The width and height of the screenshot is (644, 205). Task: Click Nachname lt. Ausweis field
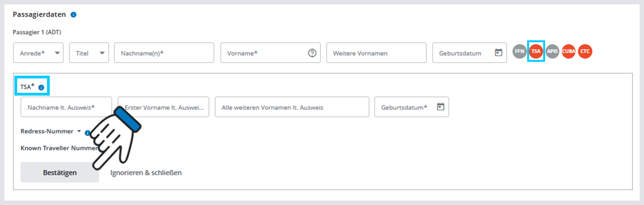point(66,107)
